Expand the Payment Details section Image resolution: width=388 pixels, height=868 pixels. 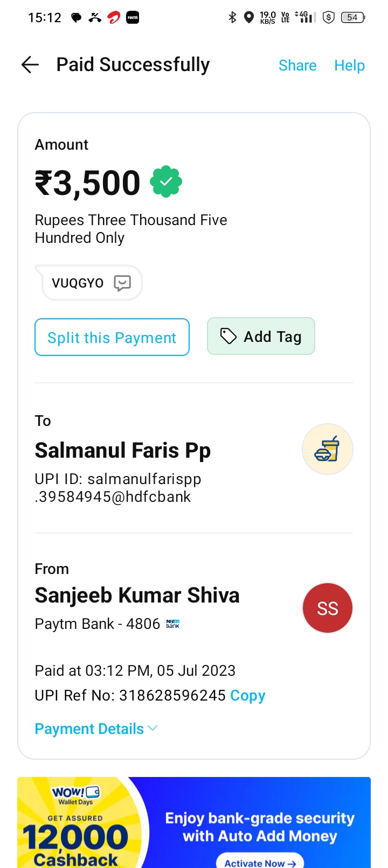coord(89,729)
